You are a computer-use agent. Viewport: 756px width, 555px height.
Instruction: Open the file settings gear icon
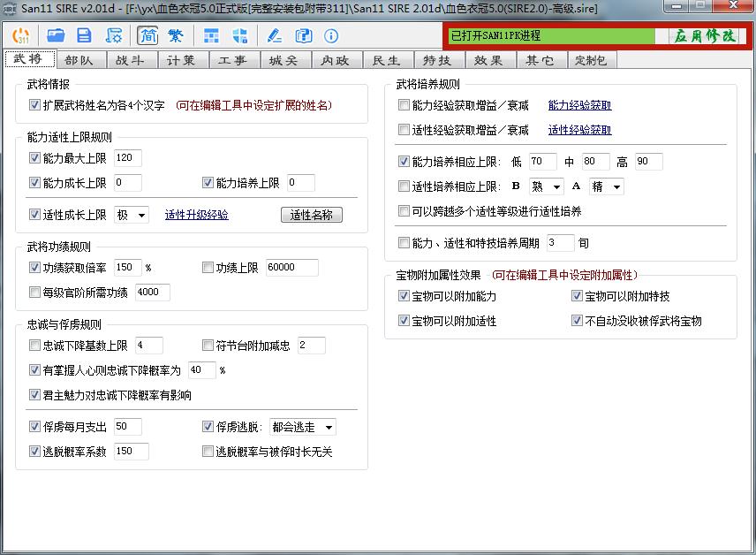click(113, 35)
